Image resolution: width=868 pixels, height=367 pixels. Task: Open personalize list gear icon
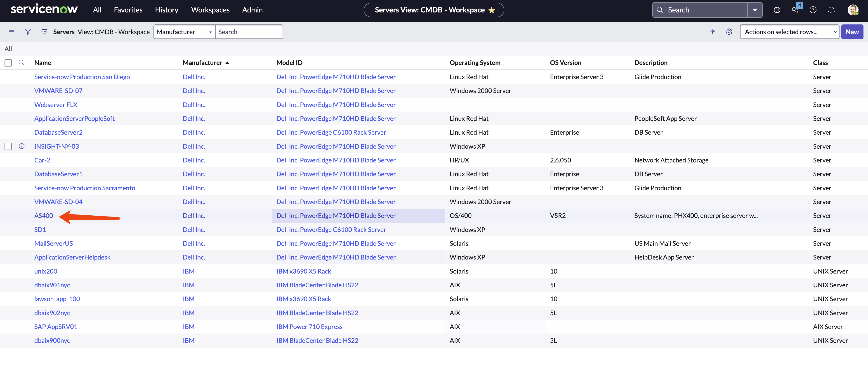pos(729,32)
